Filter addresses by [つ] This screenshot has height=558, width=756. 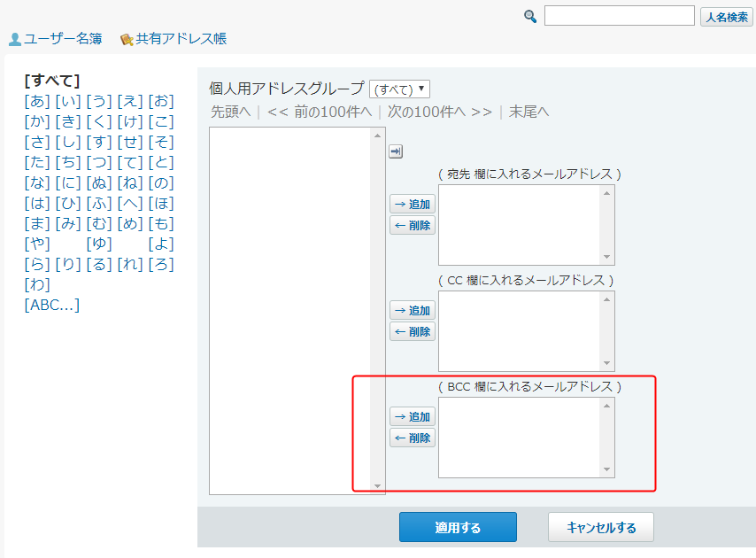coord(99,163)
